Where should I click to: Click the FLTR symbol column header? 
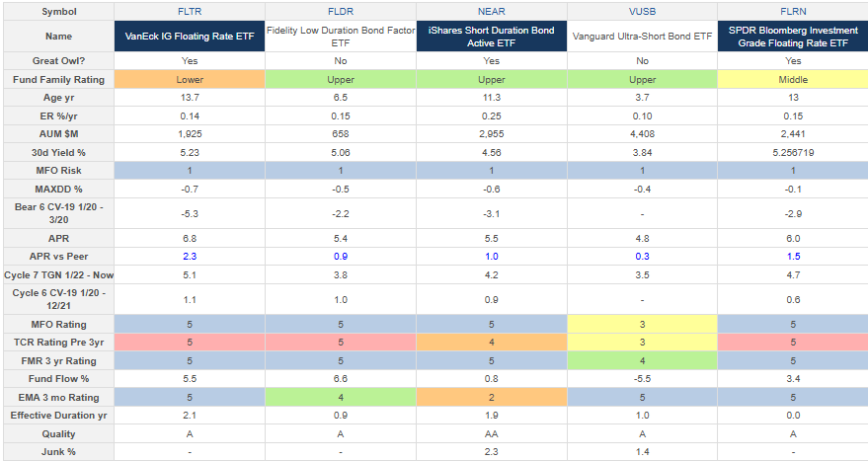point(190,9)
